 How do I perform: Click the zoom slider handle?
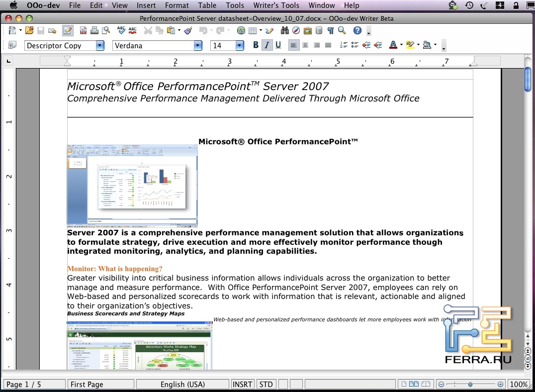coord(470,385)
